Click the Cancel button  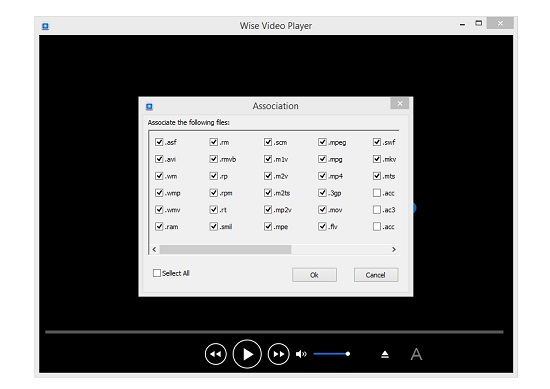[376, 275]
